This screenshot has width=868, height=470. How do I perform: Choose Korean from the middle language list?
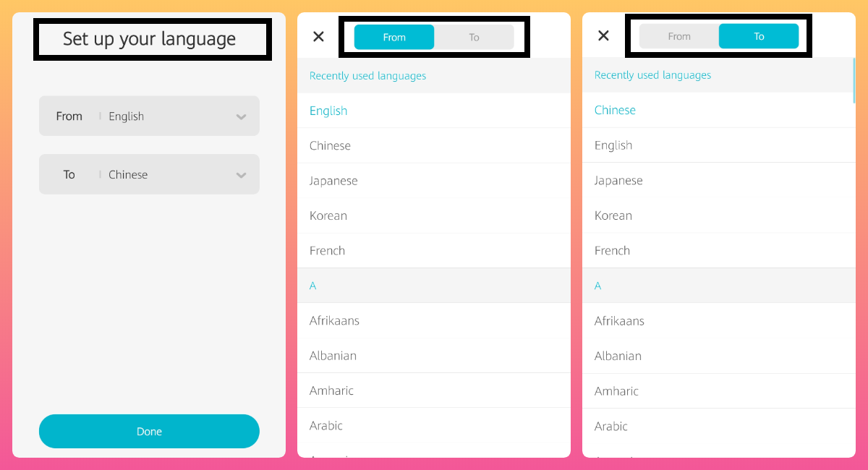click(328, 215)
